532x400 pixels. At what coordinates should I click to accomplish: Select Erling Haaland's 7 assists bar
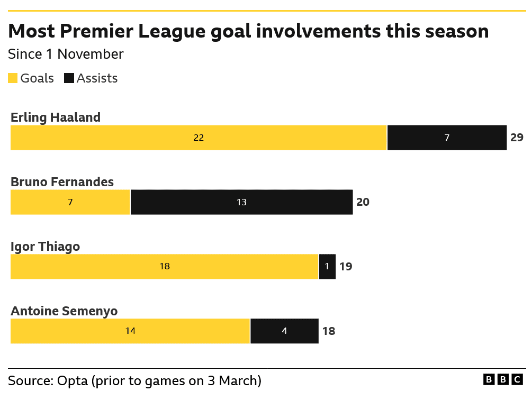coord(447,138)
